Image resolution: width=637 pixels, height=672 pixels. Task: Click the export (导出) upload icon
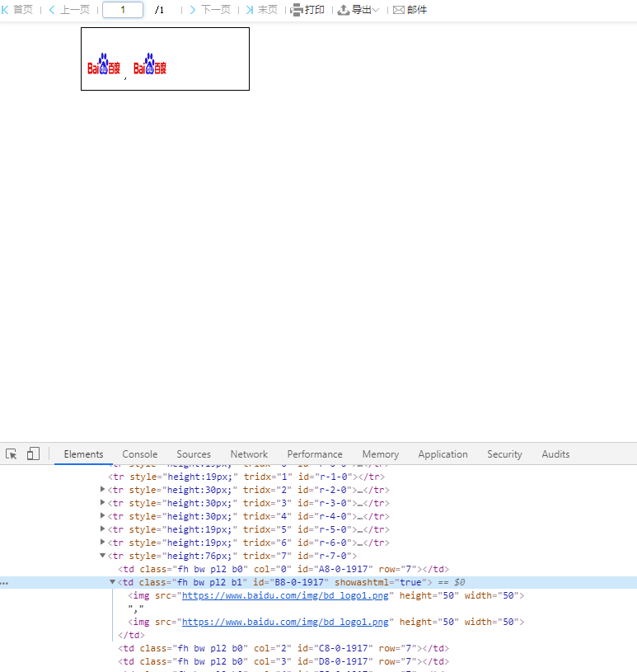(x=344, y=10)
